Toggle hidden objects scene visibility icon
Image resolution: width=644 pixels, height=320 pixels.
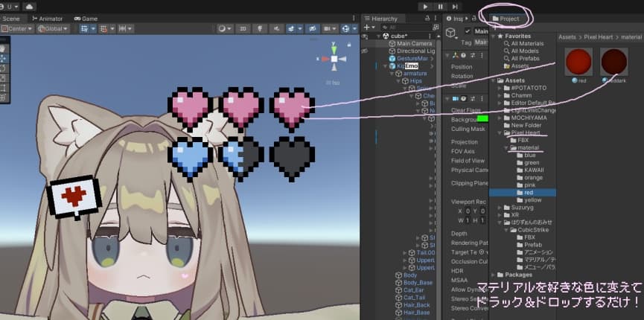click(312, 29)
